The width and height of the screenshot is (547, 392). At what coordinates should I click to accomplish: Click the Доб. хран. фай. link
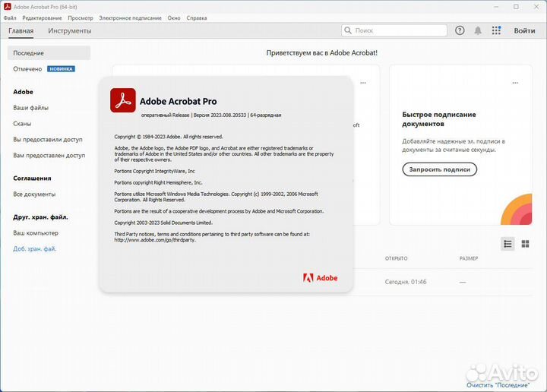point(34,248)
